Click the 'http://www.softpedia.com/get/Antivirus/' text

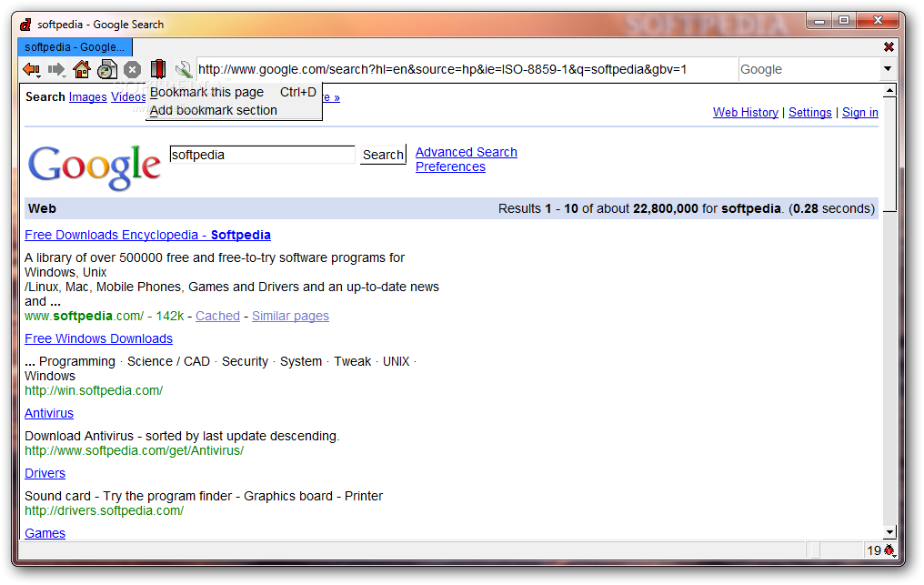(134, 450)
